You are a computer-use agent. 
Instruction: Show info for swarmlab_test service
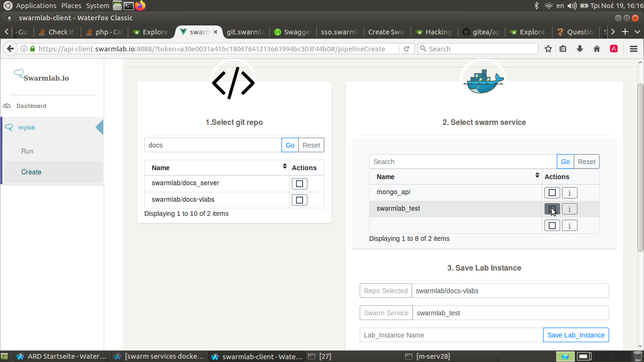(570, 209)
